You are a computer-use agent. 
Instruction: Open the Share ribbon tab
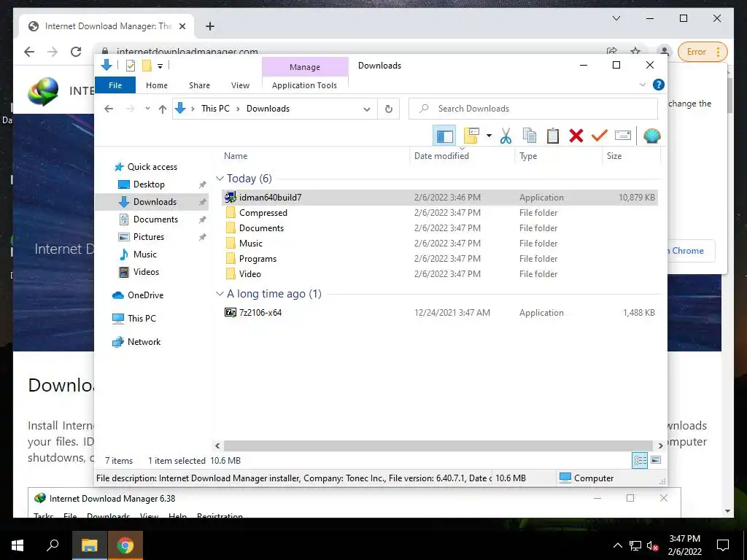pyautogui.click(x=199, y=85)
